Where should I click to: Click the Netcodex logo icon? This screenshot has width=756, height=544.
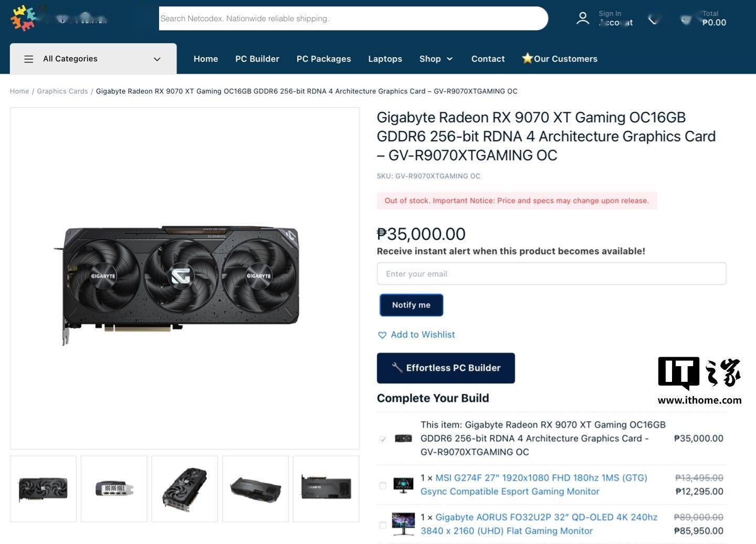click(24, 18)
